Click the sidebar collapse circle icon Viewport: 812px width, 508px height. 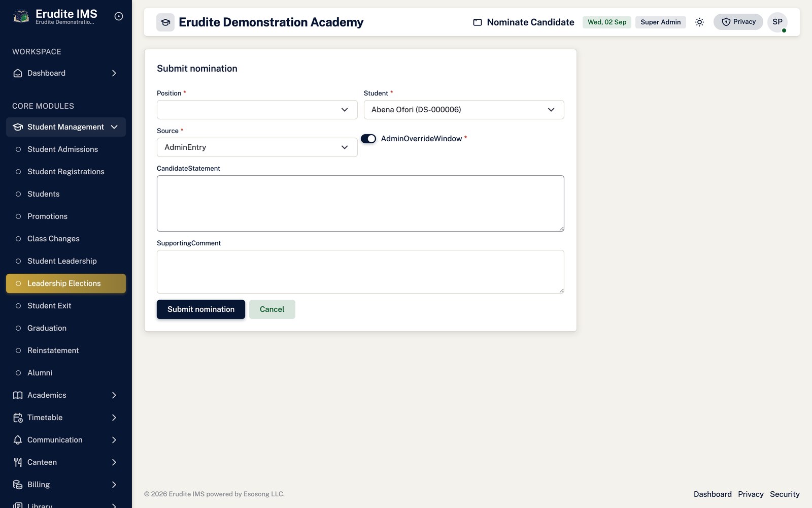(119, 16)
